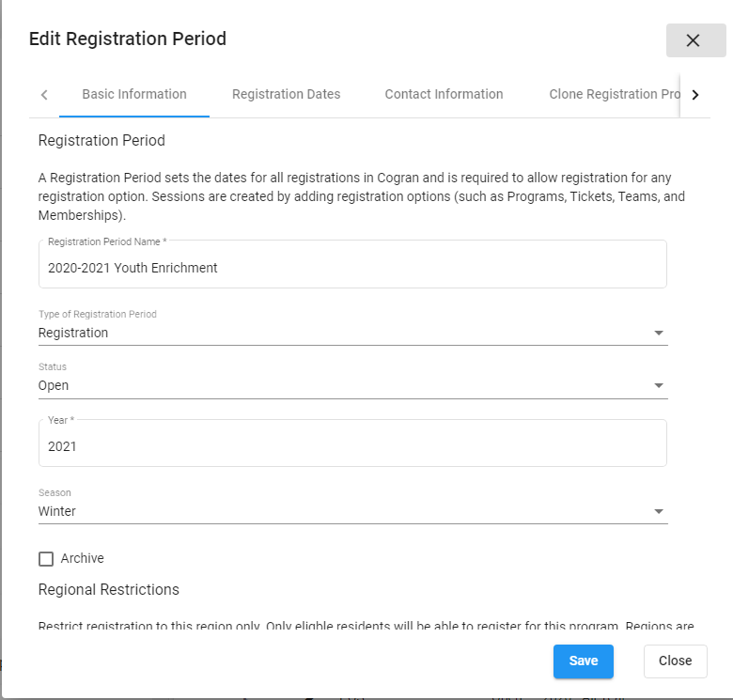Tick the Archive checkbox
The width and height of the screenshot is (733, 700).
(46, 559)
